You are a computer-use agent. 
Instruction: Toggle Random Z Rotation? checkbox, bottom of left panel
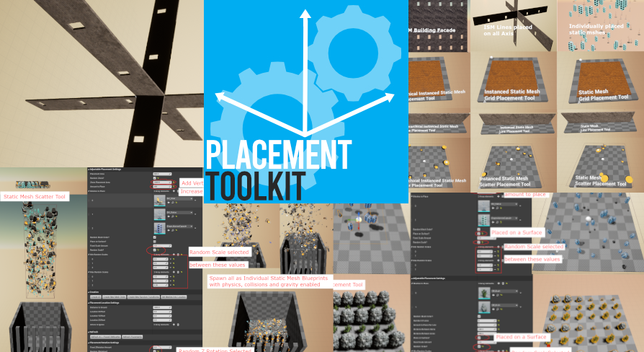click(154, 351)
